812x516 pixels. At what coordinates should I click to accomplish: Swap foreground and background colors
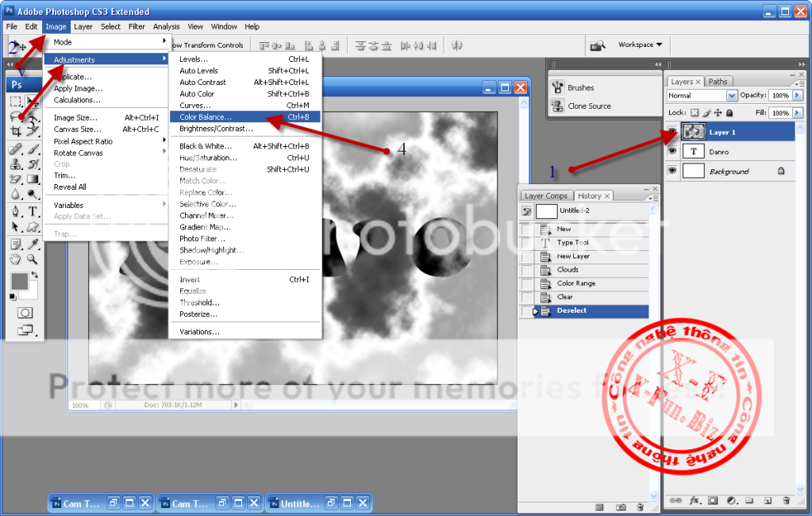(35, 275)
